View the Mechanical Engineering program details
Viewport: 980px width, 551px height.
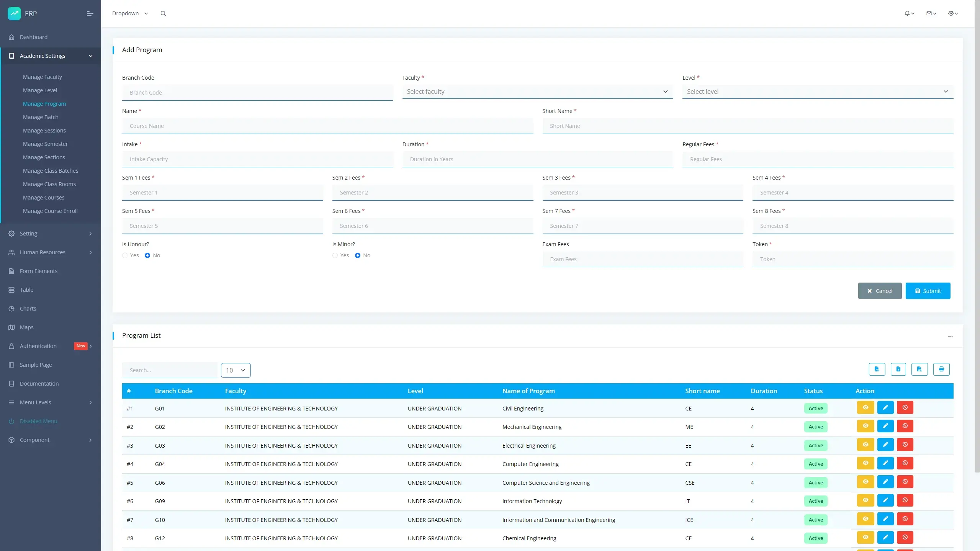tap(865, 426)
